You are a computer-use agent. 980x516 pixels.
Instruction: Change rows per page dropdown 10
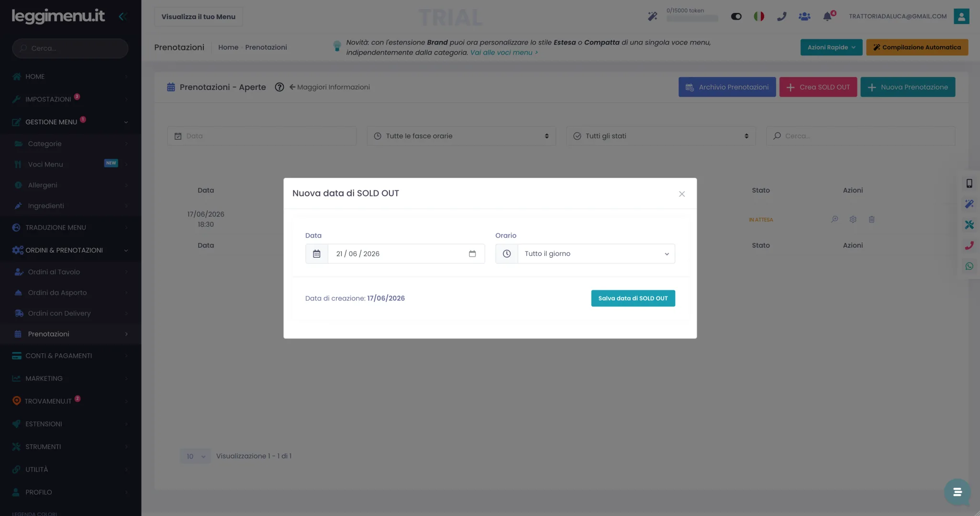coord(195,456)
